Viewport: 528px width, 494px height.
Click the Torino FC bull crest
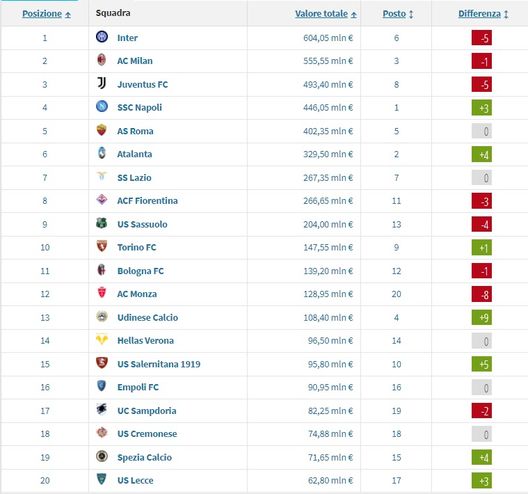[x=102, y=246]
